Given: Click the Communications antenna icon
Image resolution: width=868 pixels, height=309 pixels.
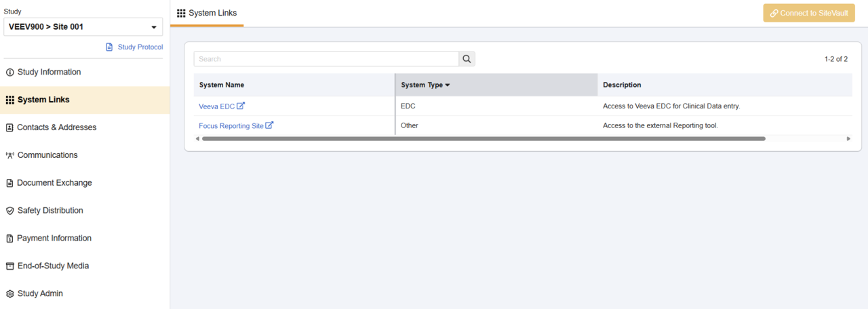Looking at the screenshot, I should coord(9,155).
